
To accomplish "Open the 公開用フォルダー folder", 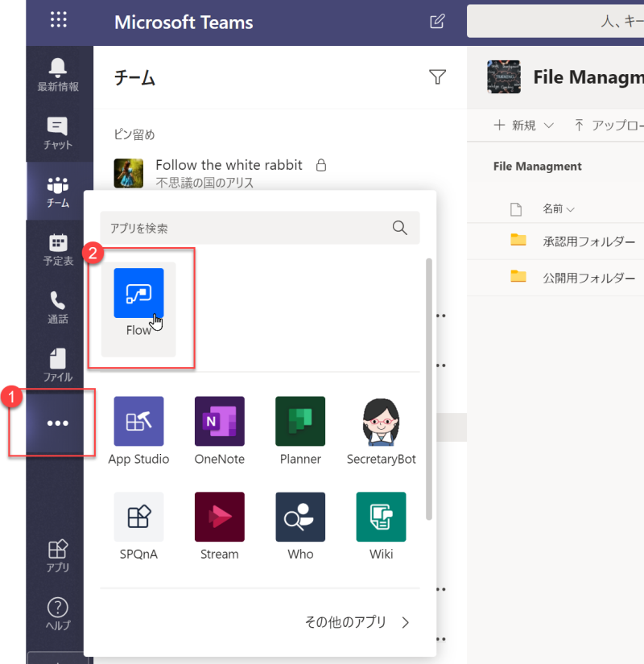I will click(x=589, y=278).
